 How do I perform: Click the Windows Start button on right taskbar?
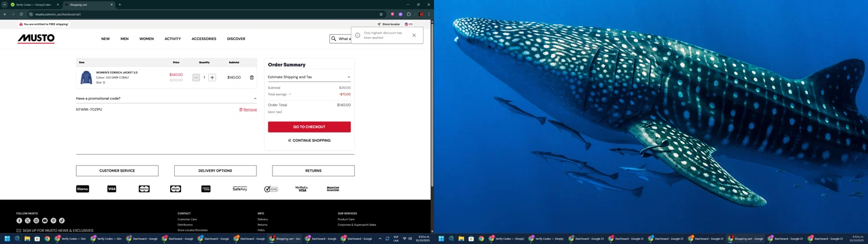tap(442, 238)
